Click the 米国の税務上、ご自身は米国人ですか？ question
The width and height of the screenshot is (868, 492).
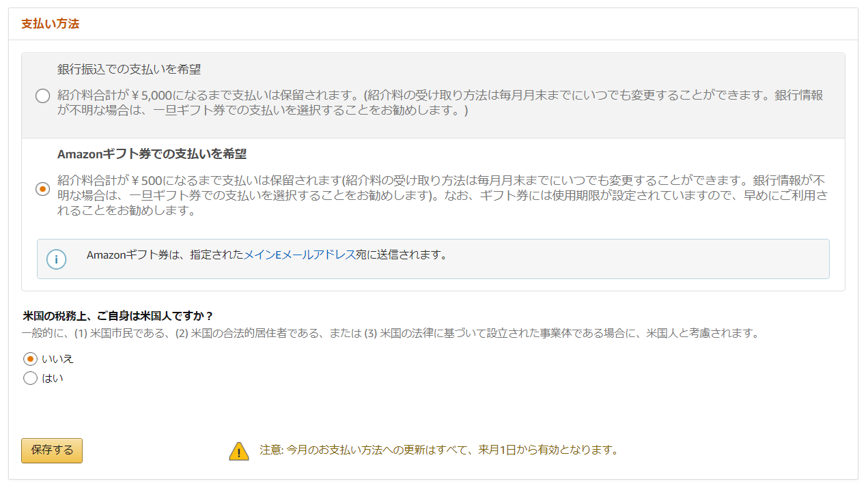click(x=118, y=316)
